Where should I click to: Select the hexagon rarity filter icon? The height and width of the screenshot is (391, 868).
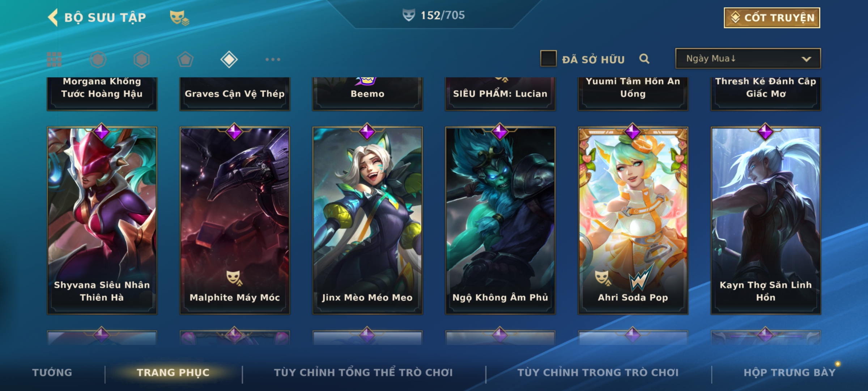tap(141, 59)
